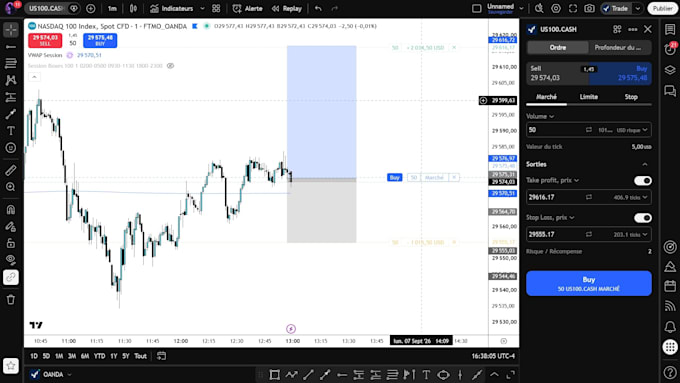Open order panel more options dots

633,29
